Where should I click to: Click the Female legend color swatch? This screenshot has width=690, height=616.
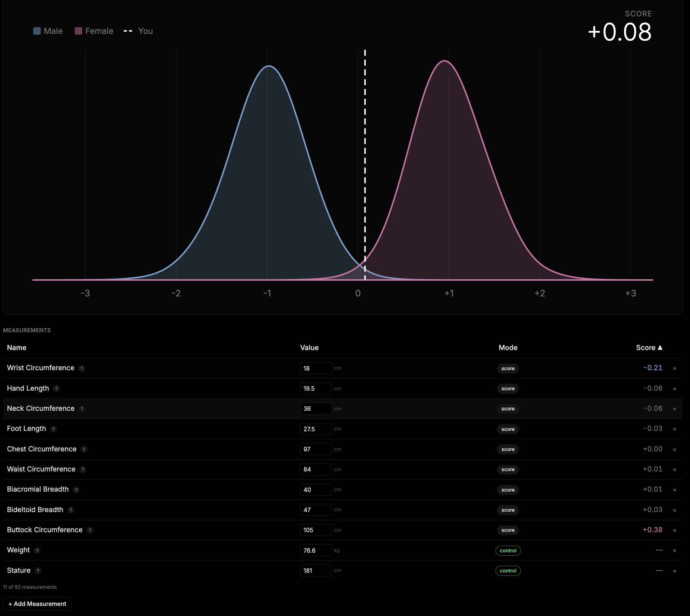point(78,31)
